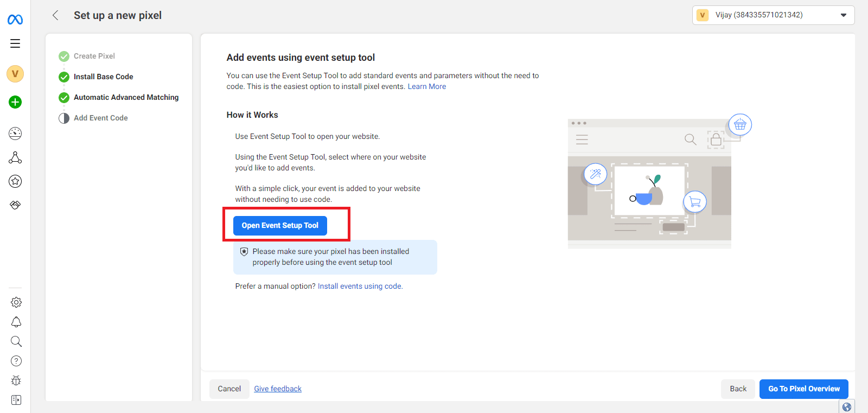Open the Learn More link
Viewport: 868px width, 413px height.
coord(426,86)
